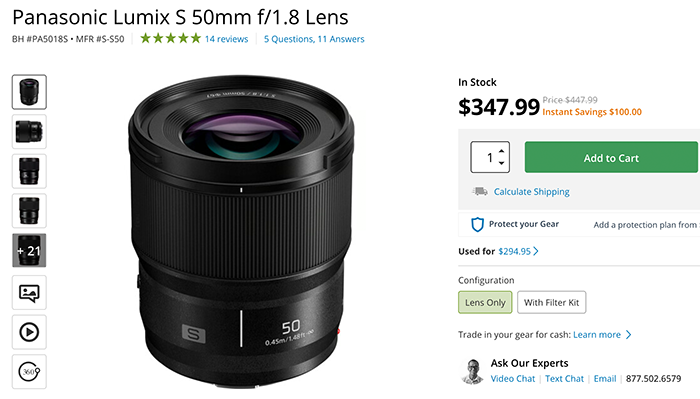Play the product video icon
The image size is (700, 399).
[x=29, y=332]
